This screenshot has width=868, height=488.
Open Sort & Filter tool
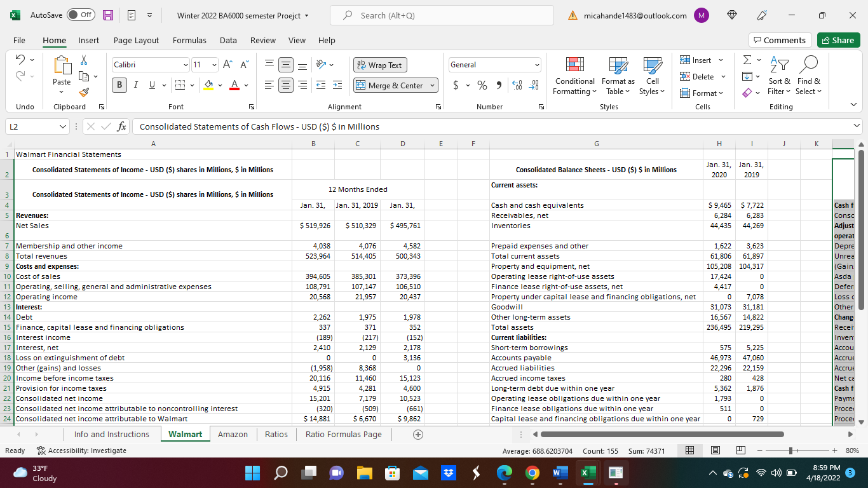coord(779,76)
